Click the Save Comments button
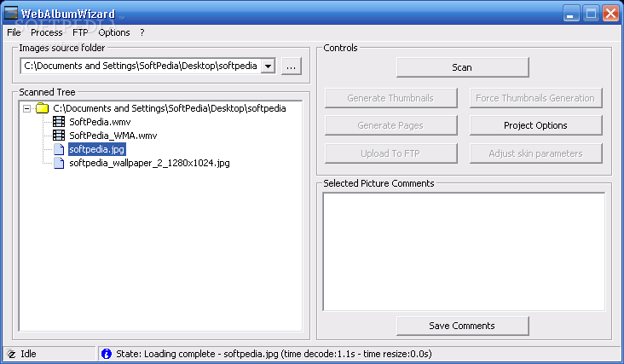Image resolution: width=624 pixels, height=364 pixels. pyautogui.click(x=462, y=326)
